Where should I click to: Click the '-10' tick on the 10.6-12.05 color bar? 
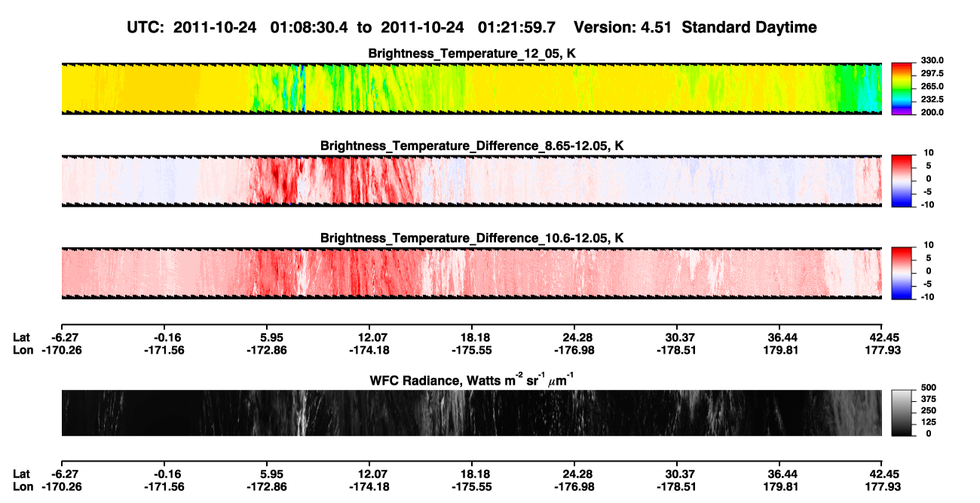tap(929, 297)
